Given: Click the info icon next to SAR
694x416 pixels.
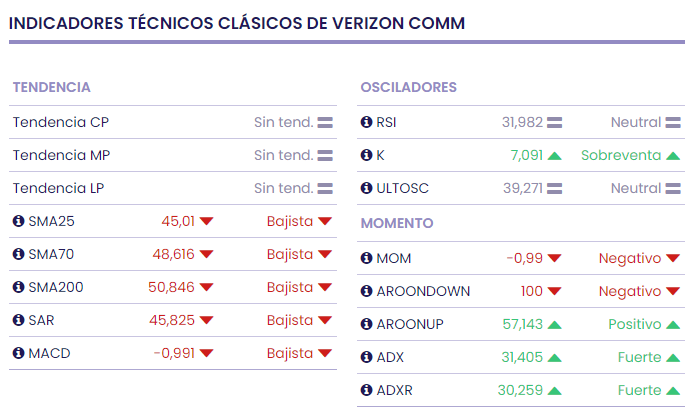Looking at the screenshot, I should (x=18, y=320).
